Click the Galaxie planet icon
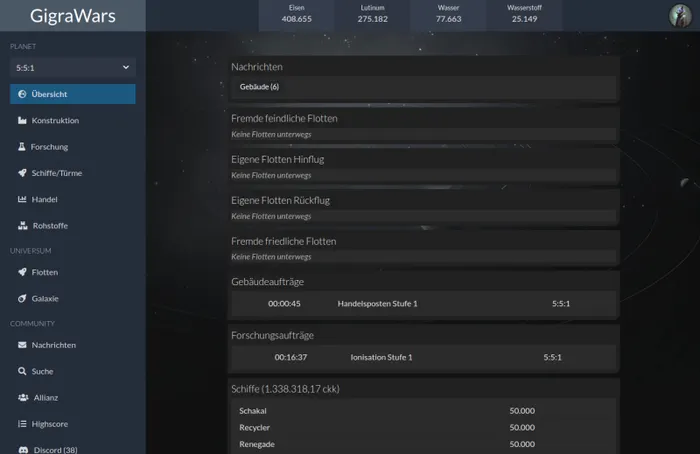 (22, 298)
